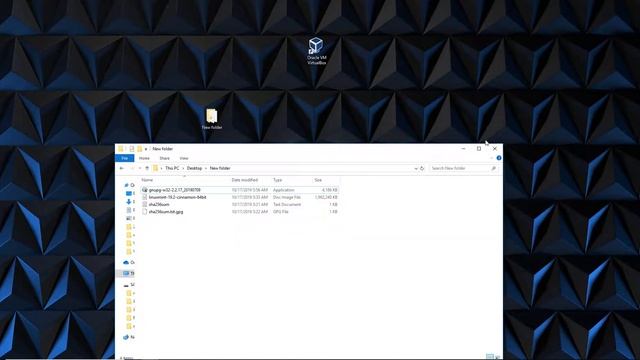Switch to the Share ribbon tab
The width and height of the screenshot is (640, 360).
tap(164, 158)
